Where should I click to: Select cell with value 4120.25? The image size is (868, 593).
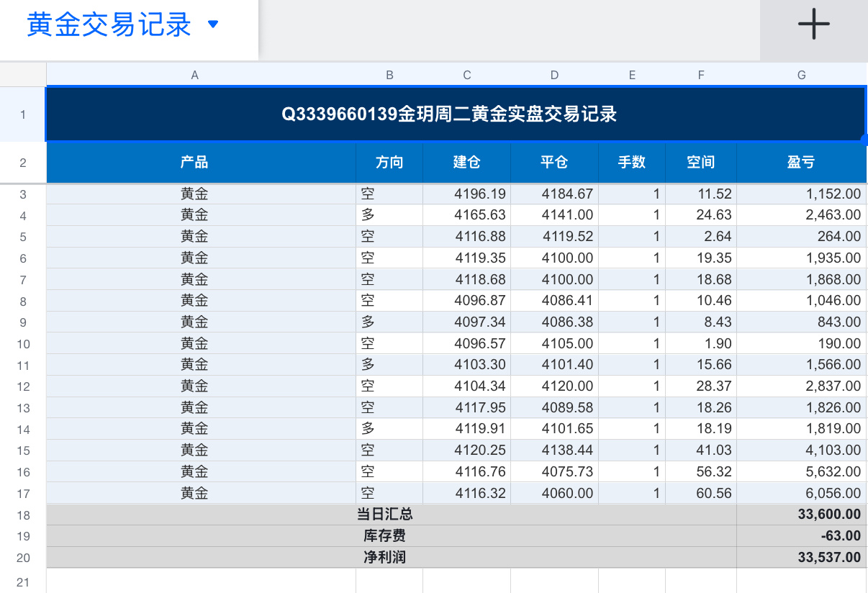467,450
